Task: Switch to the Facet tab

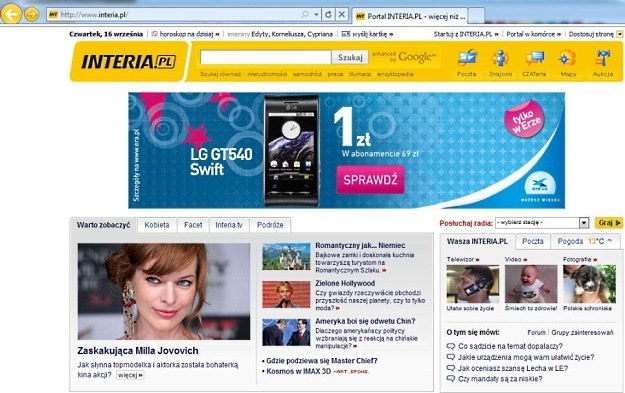Action: tap(193, 225)
